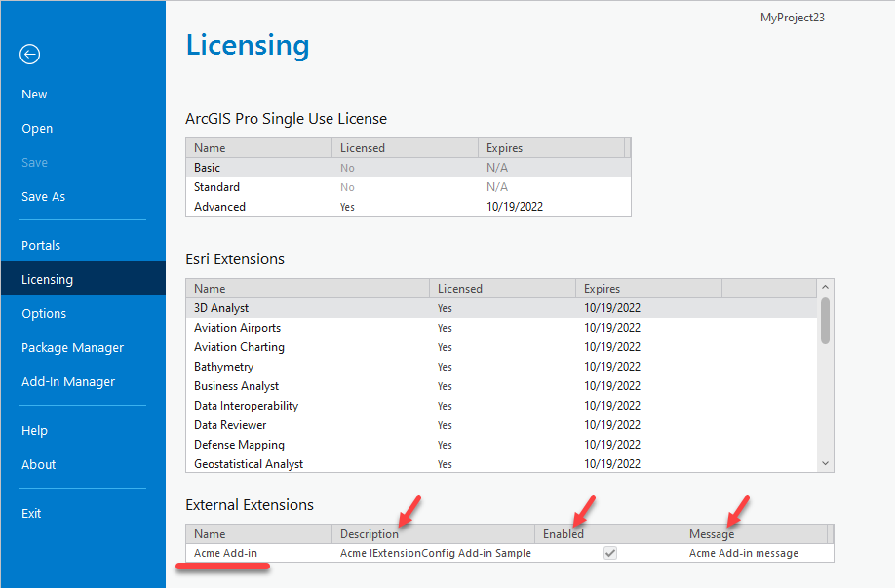Click the Esri Extensions scrollbar up arrow
Viewport: 895px width, 588px height.
(x=825, y=287)
